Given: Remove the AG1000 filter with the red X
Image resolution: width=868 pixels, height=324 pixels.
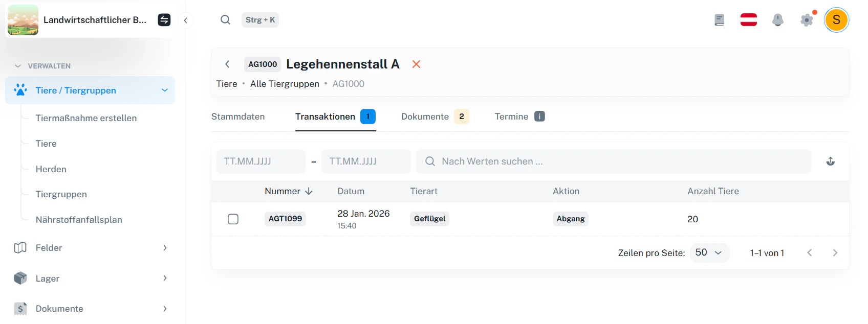Looking at the screenshot, I should click(416, 64).
